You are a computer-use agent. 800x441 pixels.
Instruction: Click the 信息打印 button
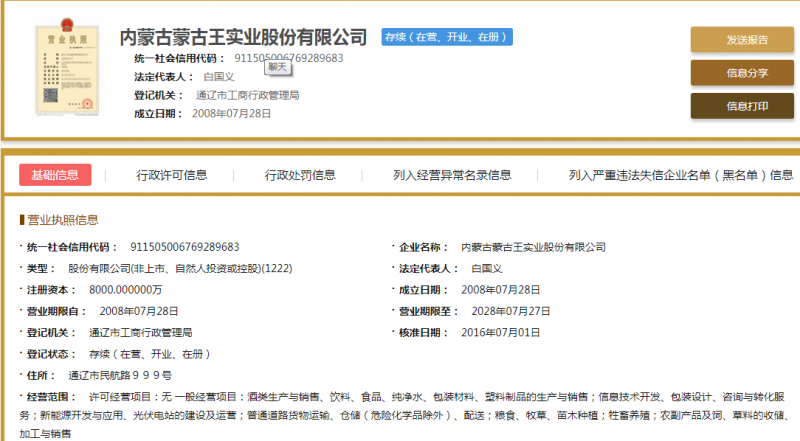click(x=742, y=106)
